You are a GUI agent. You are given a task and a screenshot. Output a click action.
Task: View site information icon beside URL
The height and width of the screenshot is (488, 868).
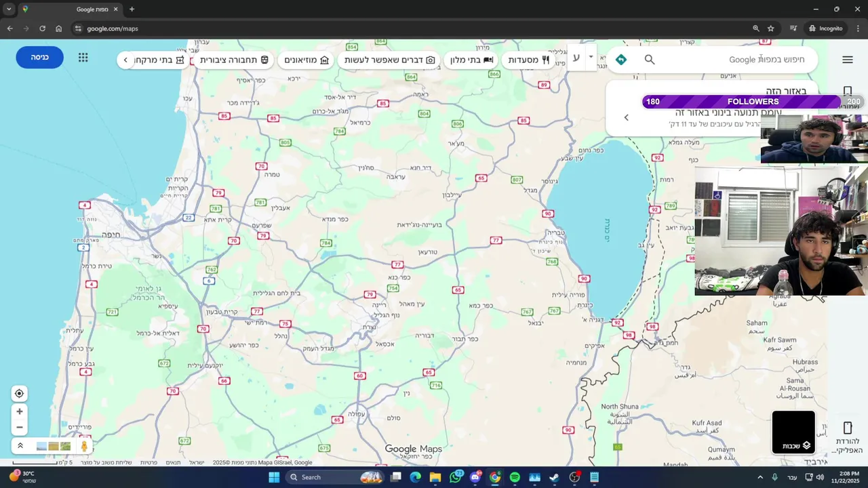pyautogui.click(x=78, y=28)
